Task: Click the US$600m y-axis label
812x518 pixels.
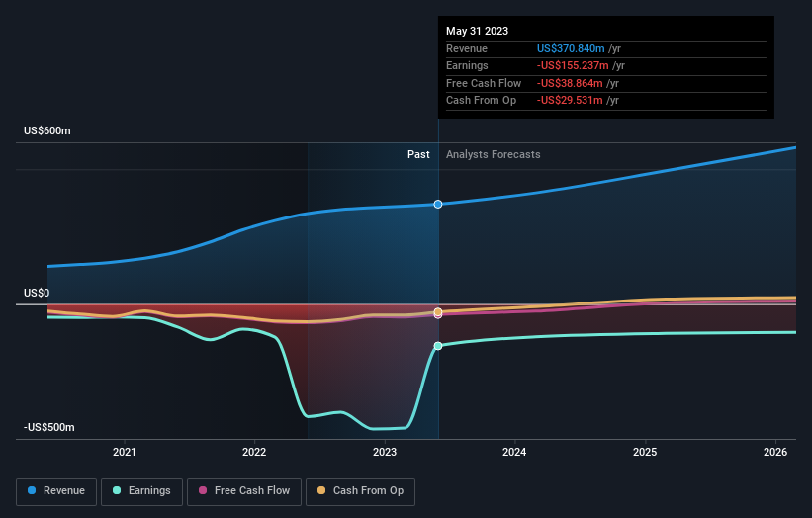Action: point(47,130)
